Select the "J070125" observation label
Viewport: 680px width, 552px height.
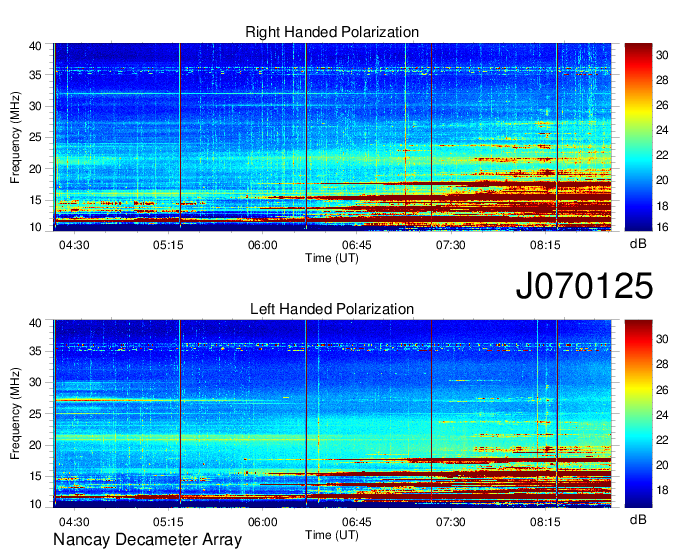(x=584, y=285)
